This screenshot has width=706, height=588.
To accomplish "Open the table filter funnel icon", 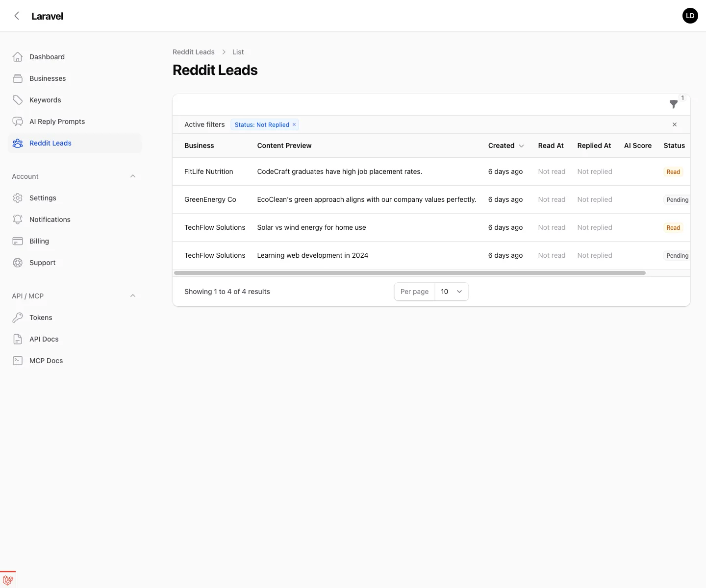I will point(673,104).
